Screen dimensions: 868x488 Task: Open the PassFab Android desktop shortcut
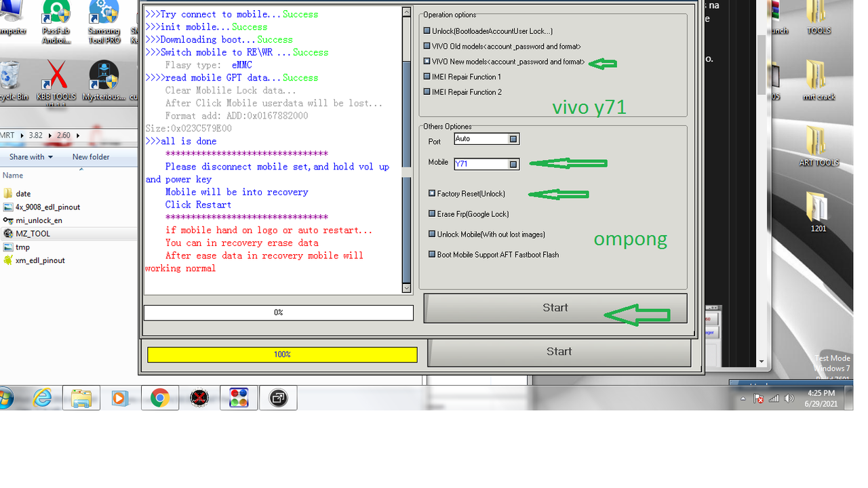(x=56, y=20)
